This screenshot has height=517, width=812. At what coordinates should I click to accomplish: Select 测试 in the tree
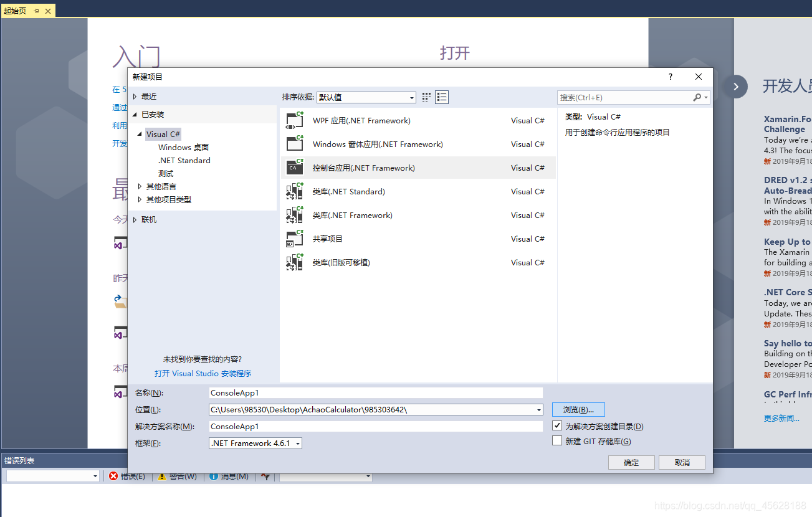tap(166, 174)
